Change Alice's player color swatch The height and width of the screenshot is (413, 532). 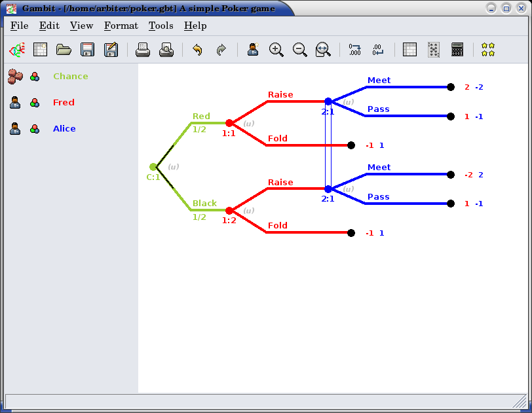[x=34, y=129]
